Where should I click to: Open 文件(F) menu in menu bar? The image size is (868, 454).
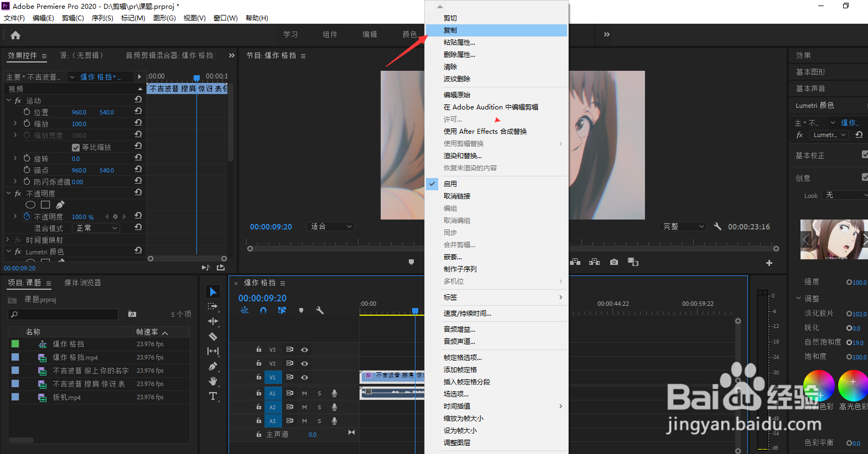tap(14, 18)
